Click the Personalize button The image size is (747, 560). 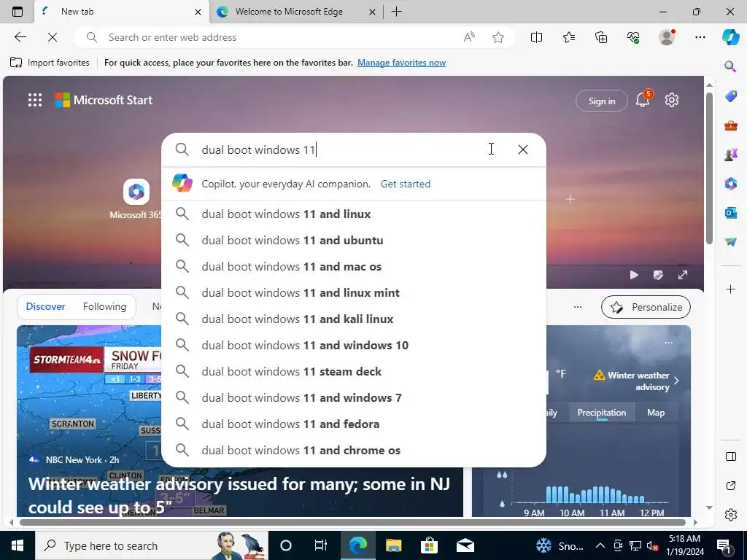646,307
